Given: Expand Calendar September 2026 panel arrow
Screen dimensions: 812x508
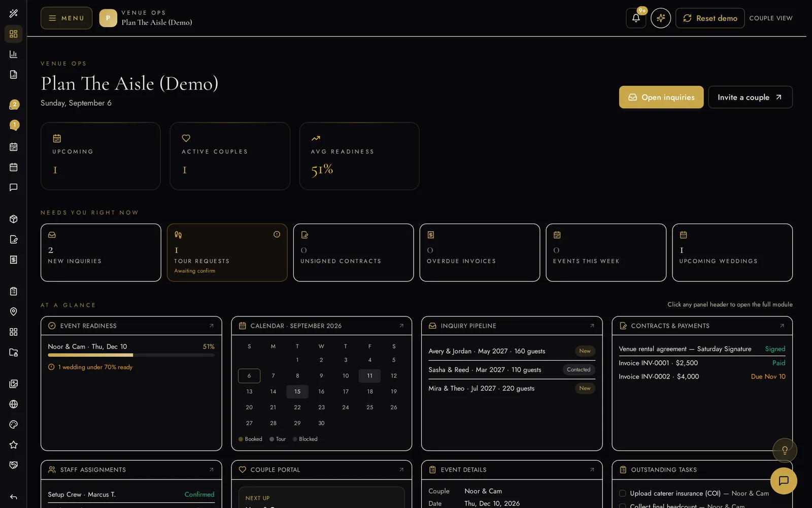Looking at the screenshot, I should pyautogui.click(x=401, y=326).
